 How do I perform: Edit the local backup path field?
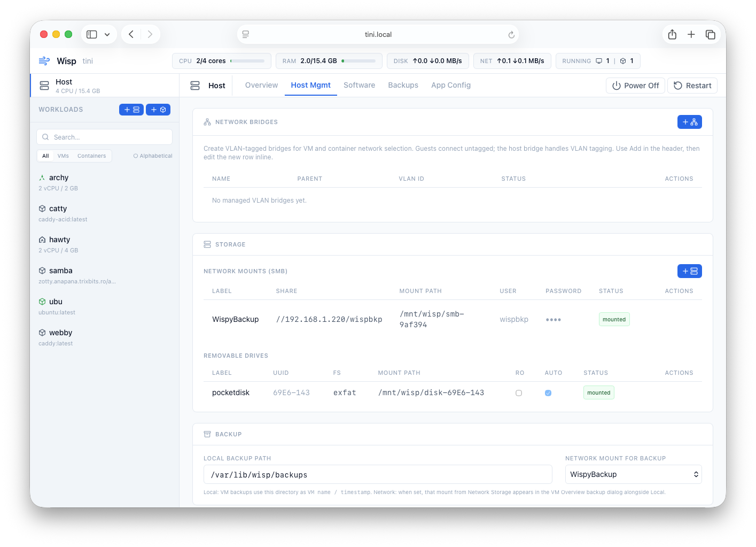coord(378,474)
